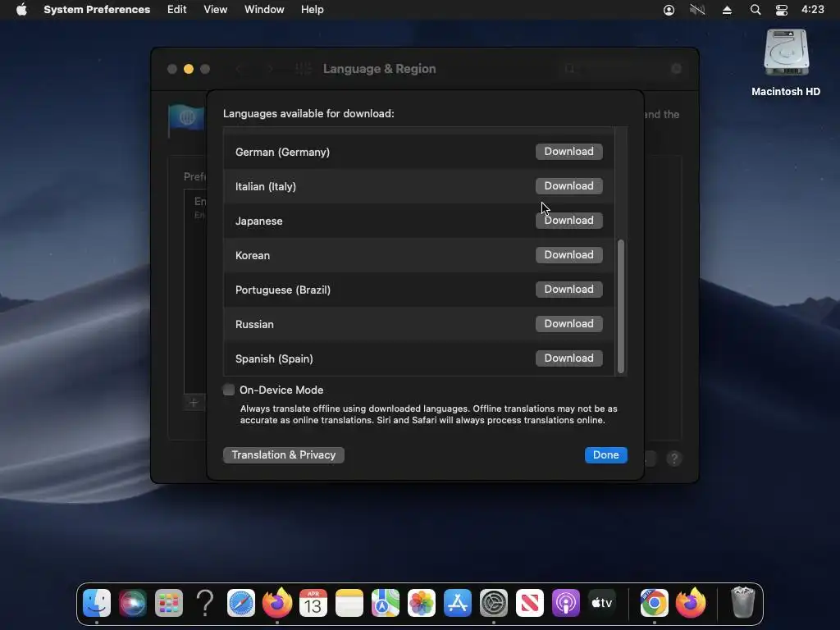Image resolution: width=840 pixels, height=630 pixels.
Task: Click the German (Germany) row label
Action: tap(282, 152)
